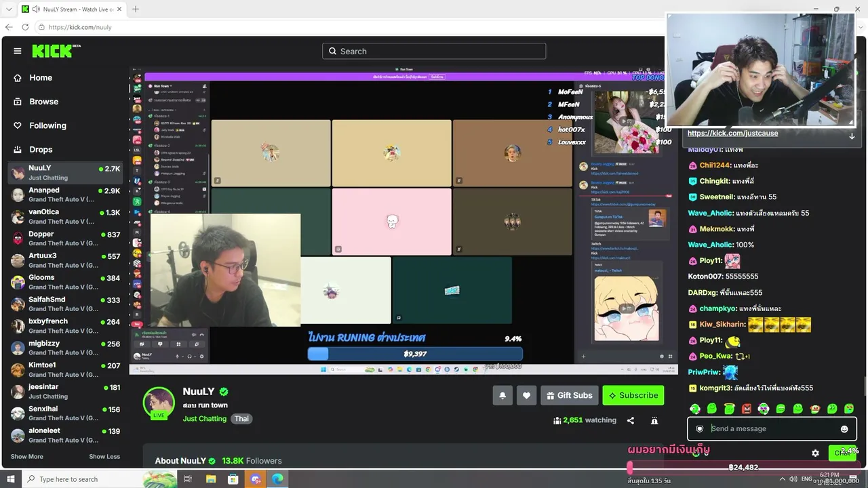Viewport: 868px width, 488px height.
Task: Click the Gift Subs button
Action: tap(570, 395)
